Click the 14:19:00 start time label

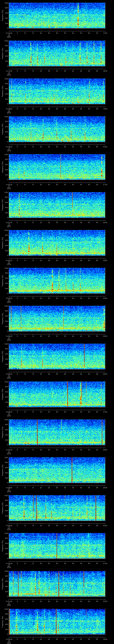(9, 147)
